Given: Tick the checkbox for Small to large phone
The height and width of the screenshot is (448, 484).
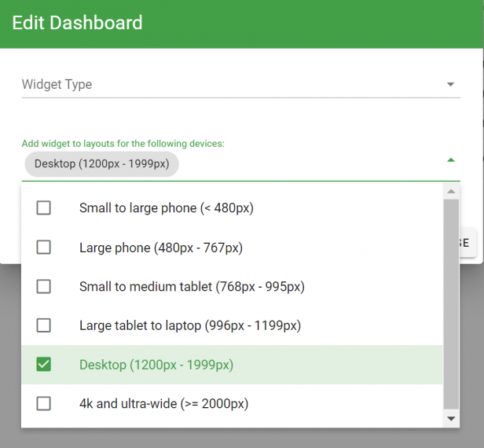Looking at the screenshot, I should (x=44, y=208).
